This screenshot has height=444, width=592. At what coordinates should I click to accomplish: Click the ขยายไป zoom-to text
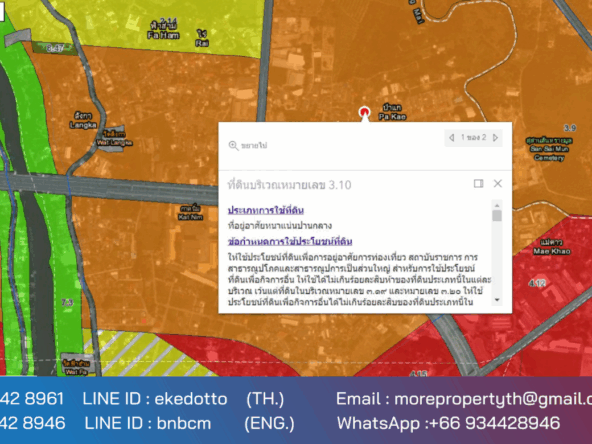(254, 146)
